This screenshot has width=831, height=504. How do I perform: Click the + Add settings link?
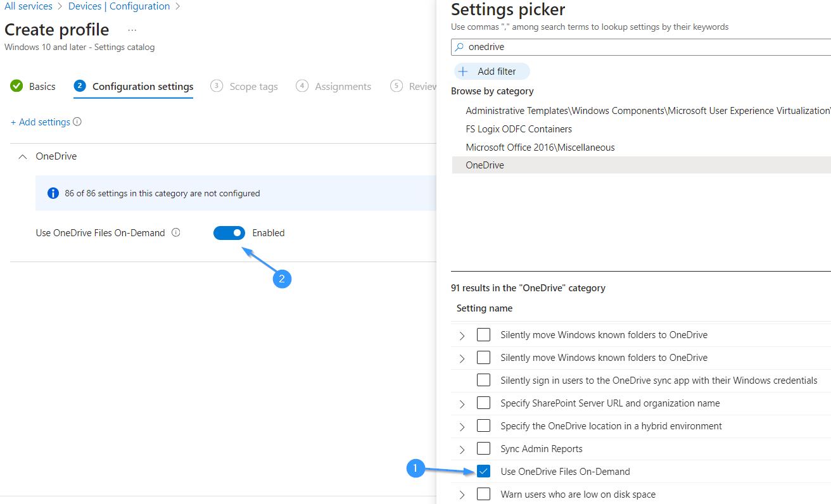41,122
